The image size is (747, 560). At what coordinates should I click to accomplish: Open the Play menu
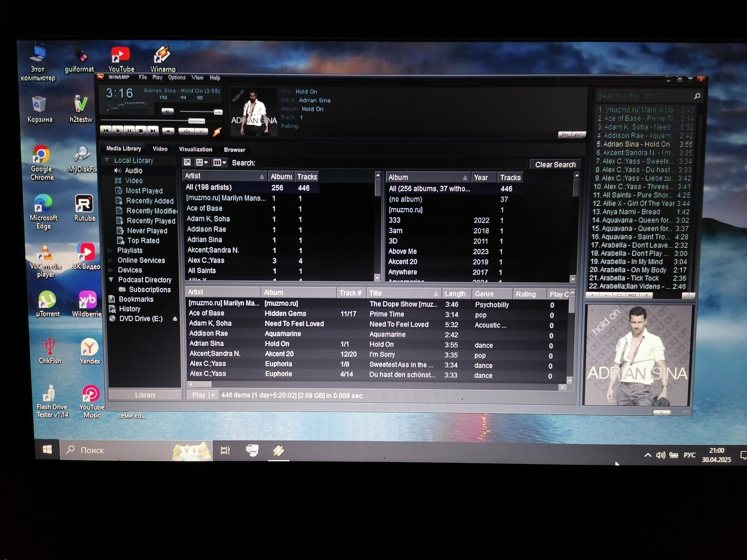[157, 77]
